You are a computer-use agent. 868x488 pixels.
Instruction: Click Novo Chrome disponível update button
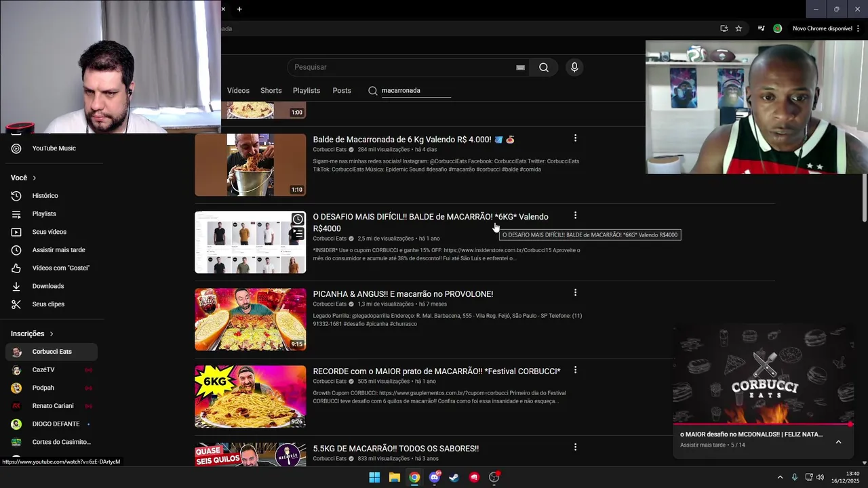[x=822, y=28]
